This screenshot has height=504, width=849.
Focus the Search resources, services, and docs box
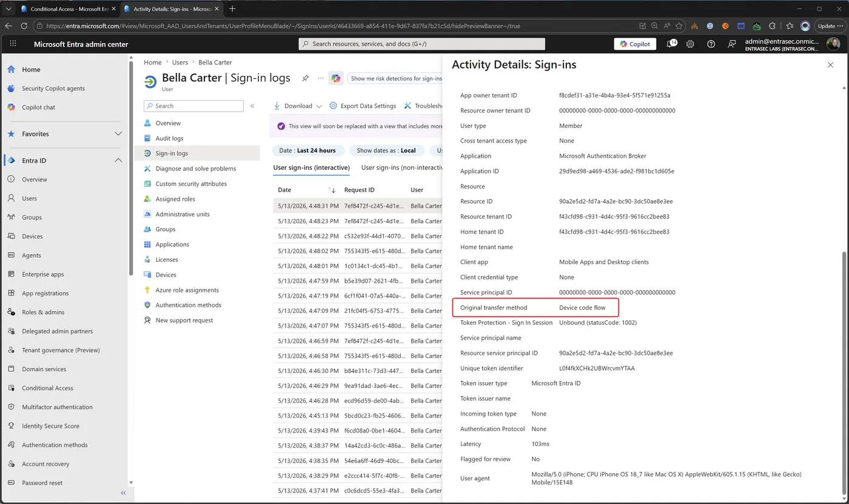point(422,44)
